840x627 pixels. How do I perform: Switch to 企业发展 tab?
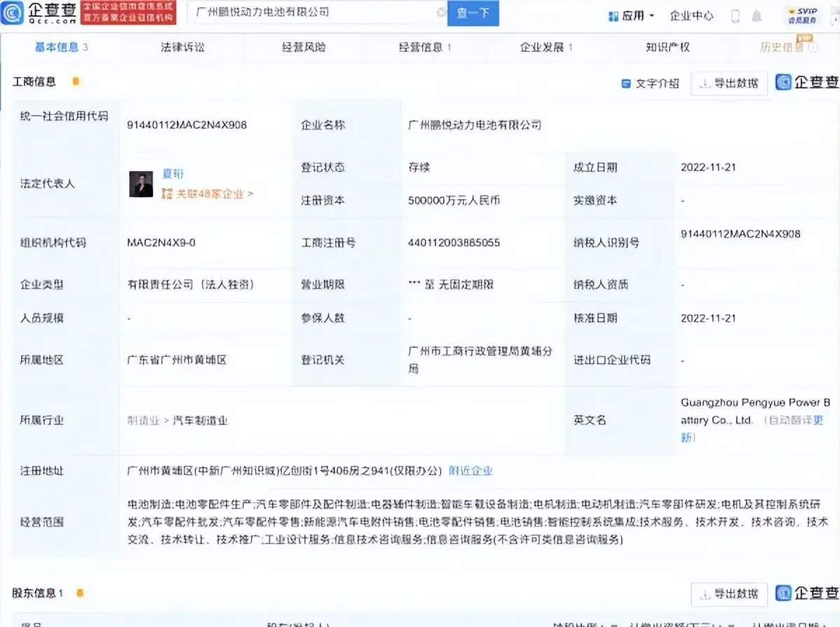coord(546,47)
